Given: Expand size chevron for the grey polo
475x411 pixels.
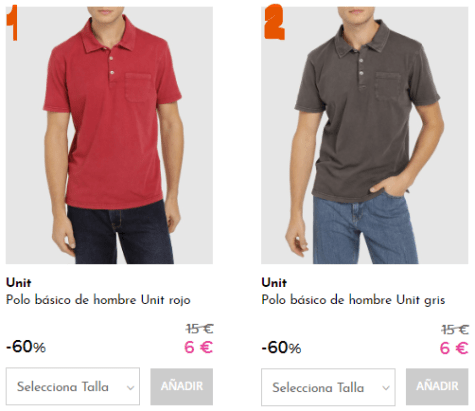Looking at the screenshot, I should coord(386,388).
